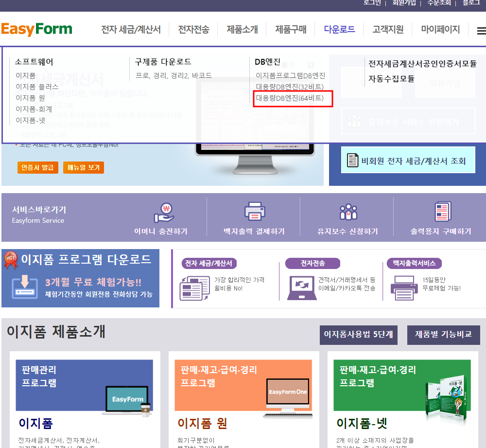Select 이지폼 플러스 in the dropdown
The image size is (486, 448).
pyautogui.click(x=37, y=87)
